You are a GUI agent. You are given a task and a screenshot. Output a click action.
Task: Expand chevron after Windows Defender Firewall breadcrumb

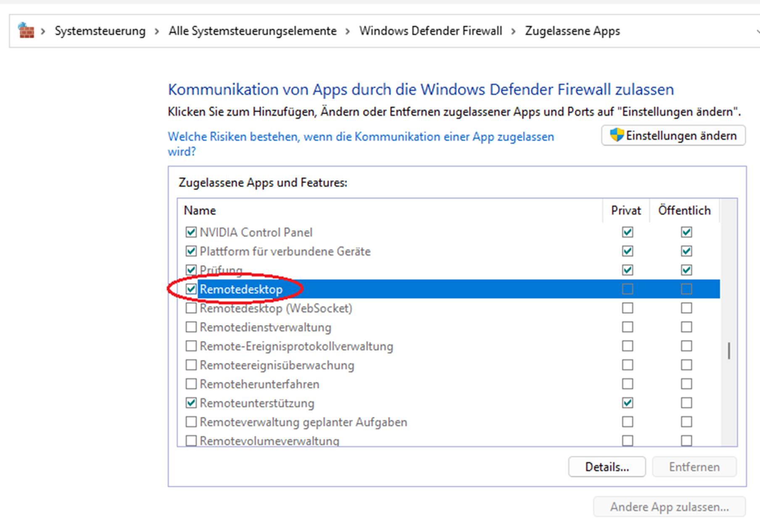(x=513, y=31)
